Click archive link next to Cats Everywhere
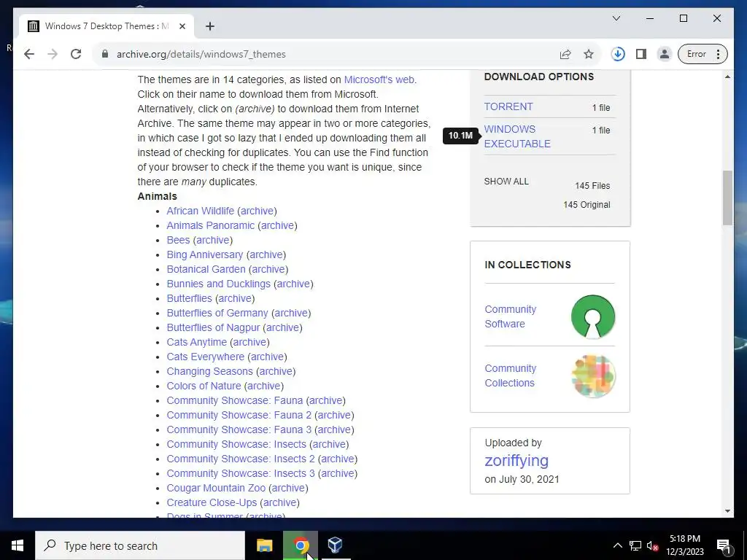 pyautogui.click(x=267, y=357)
